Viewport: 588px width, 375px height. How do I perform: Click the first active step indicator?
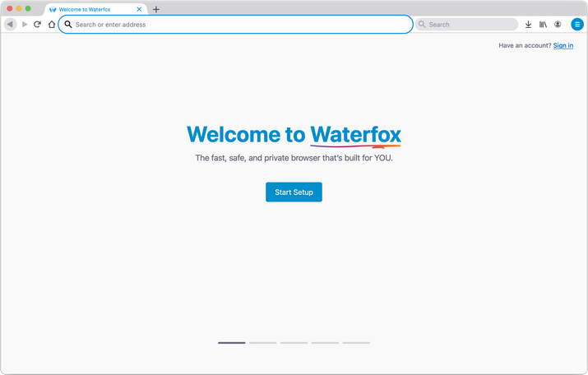(x=232, y=343)
